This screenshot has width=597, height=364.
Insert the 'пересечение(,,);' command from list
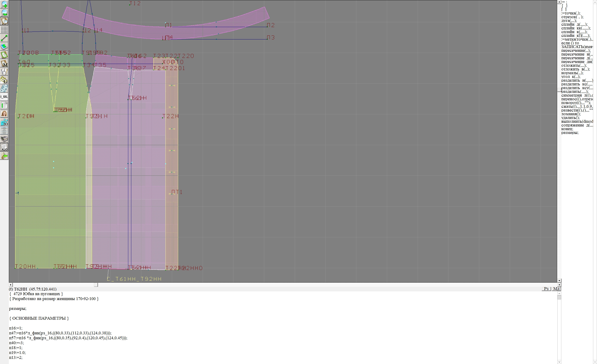(576, 51)
